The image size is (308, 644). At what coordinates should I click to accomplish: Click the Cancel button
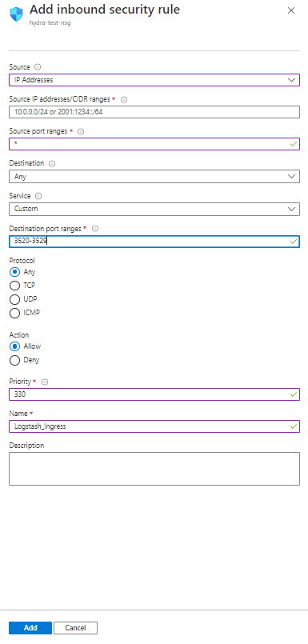coord(75,627)
